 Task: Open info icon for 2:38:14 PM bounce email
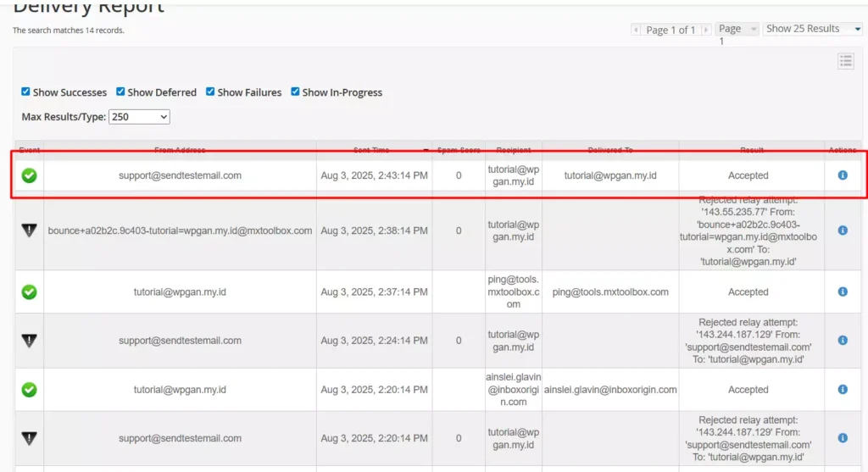coord(843,230)
